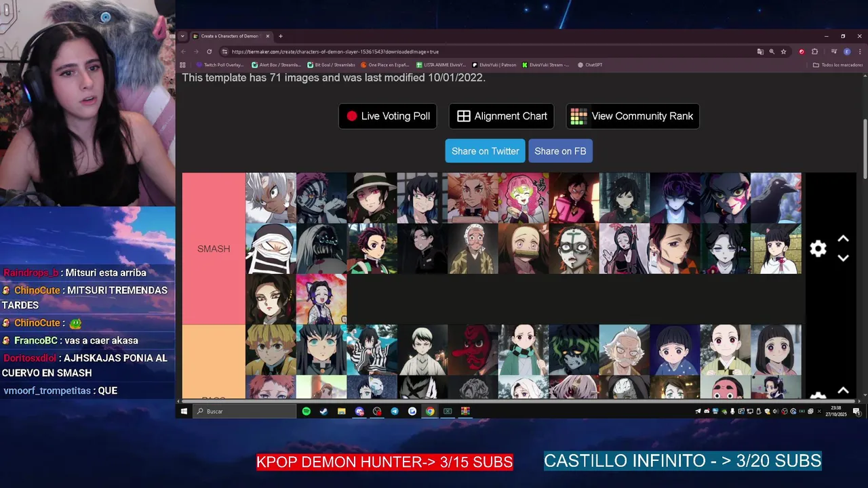
Task: Select Rengoku flame-haired character image
Action: tap(473, 198)
